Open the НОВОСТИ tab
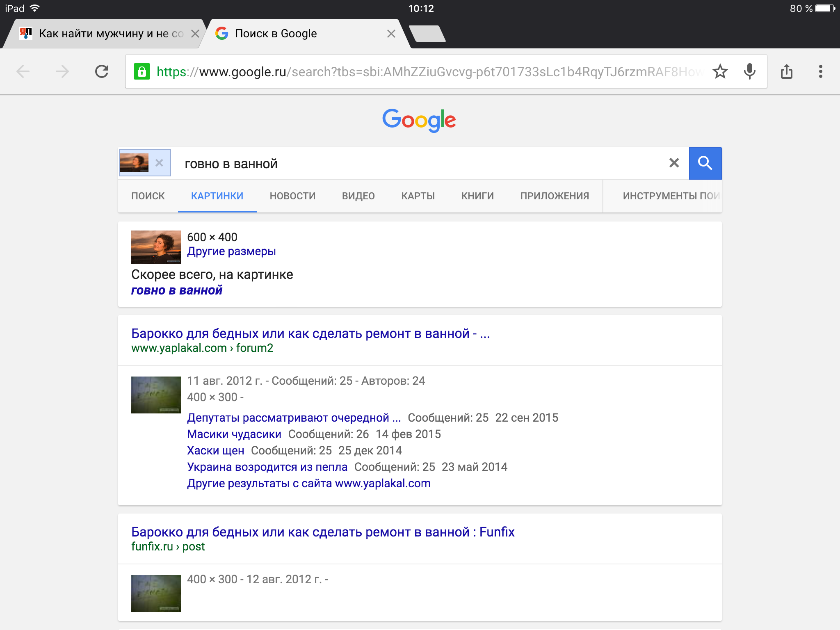 point(293,196)
